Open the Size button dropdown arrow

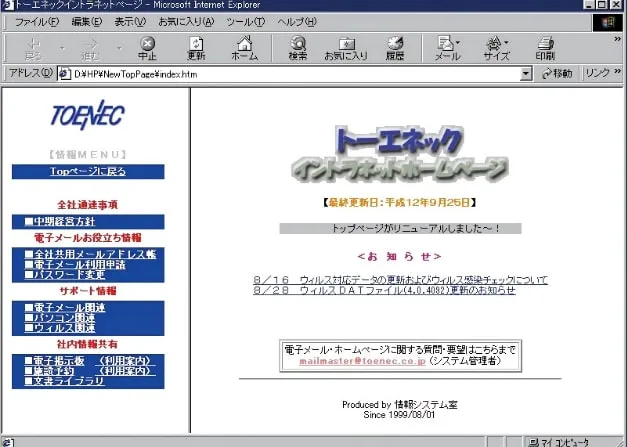click(506, 42)
